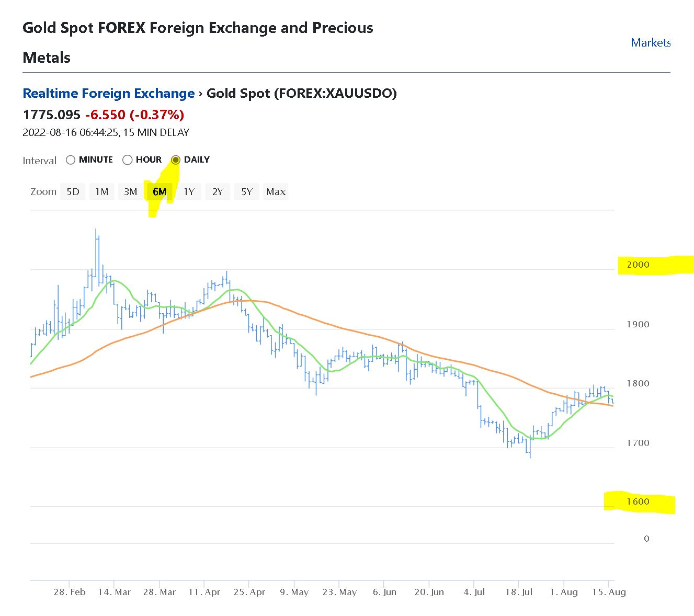
Task: Set chart zoom to 3M
Action: point(131,192)
